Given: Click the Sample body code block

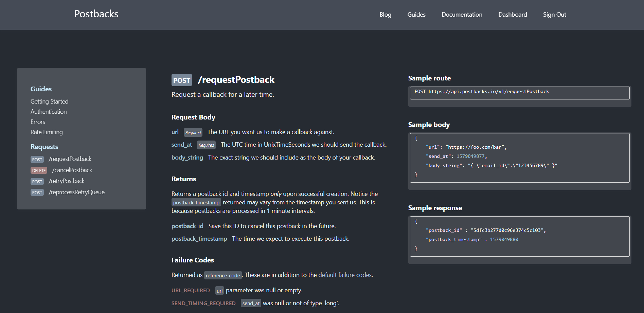Looking at the screenshot, I should point(520,158).
